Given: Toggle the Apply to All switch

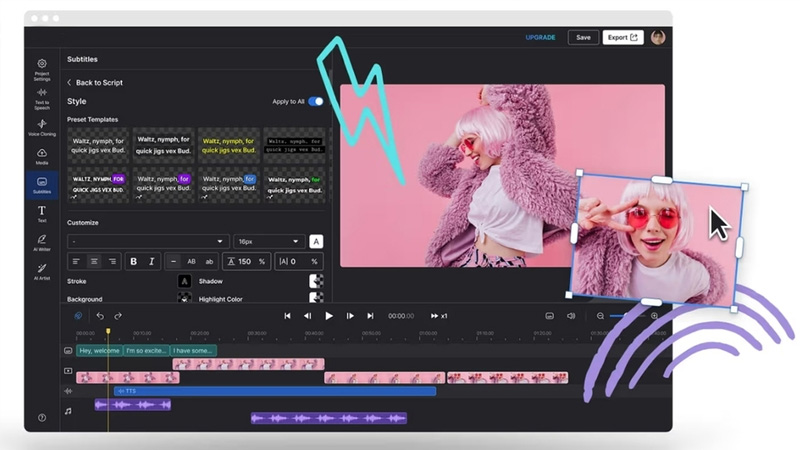Looking at the screenshot, I should tap(316, 101).
